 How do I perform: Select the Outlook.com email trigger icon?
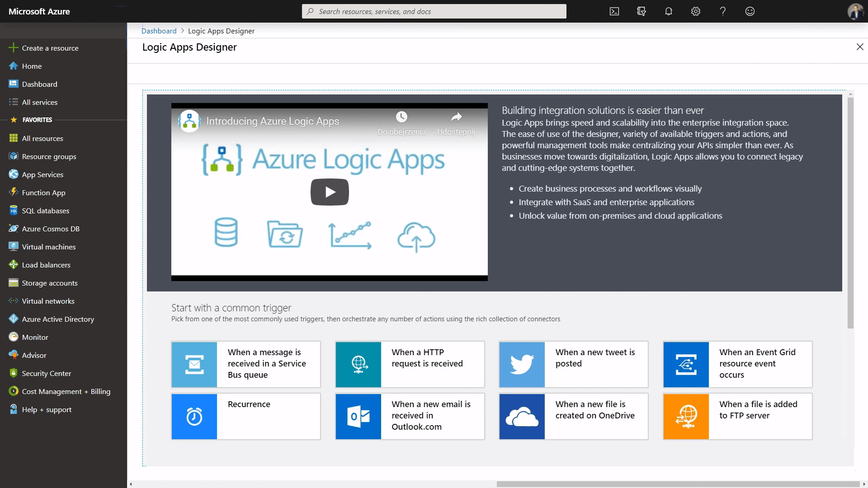tap(359, 416)
